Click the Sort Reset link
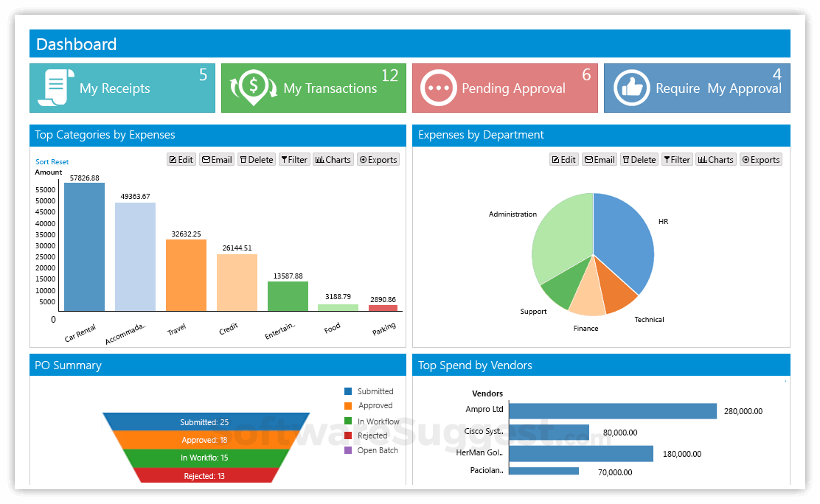820x504 pixels. (52, 161)
